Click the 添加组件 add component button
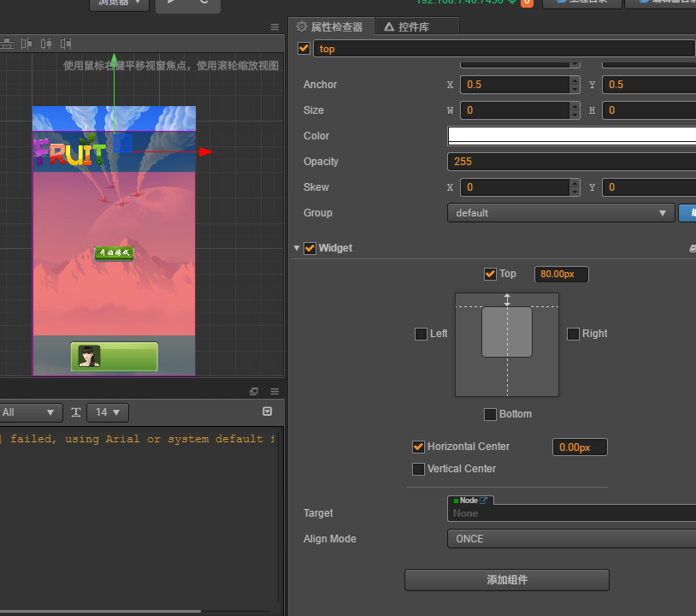696x616 pixels. click(x=507, y=580)
